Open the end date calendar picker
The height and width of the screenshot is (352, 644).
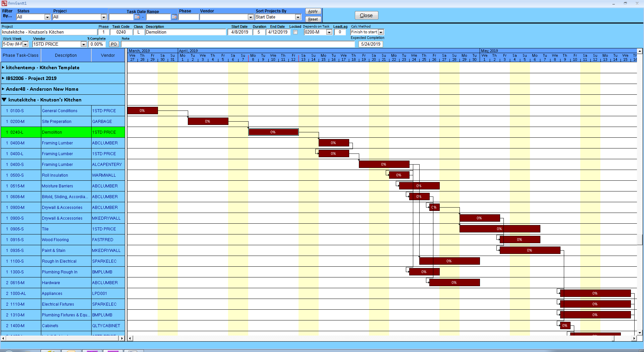(x=174, y=17)
